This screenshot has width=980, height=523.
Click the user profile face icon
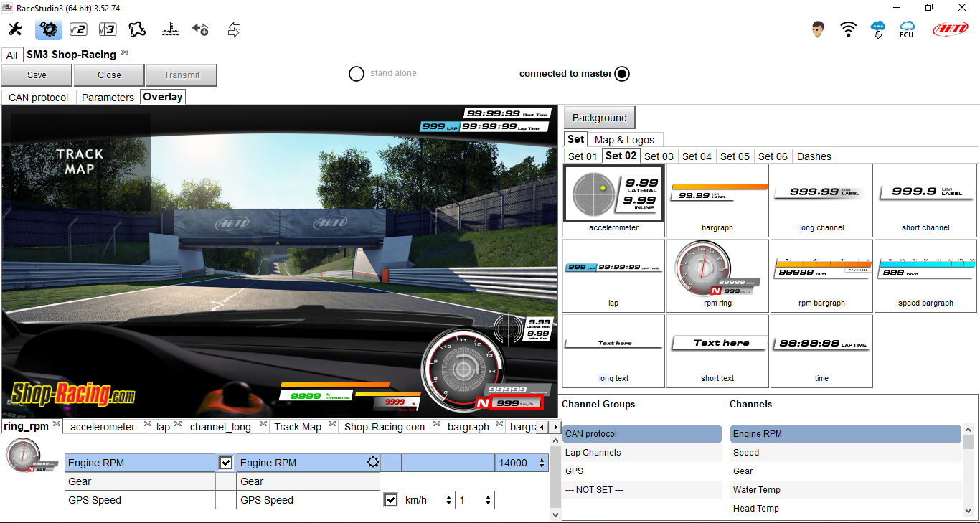point(818,29)
